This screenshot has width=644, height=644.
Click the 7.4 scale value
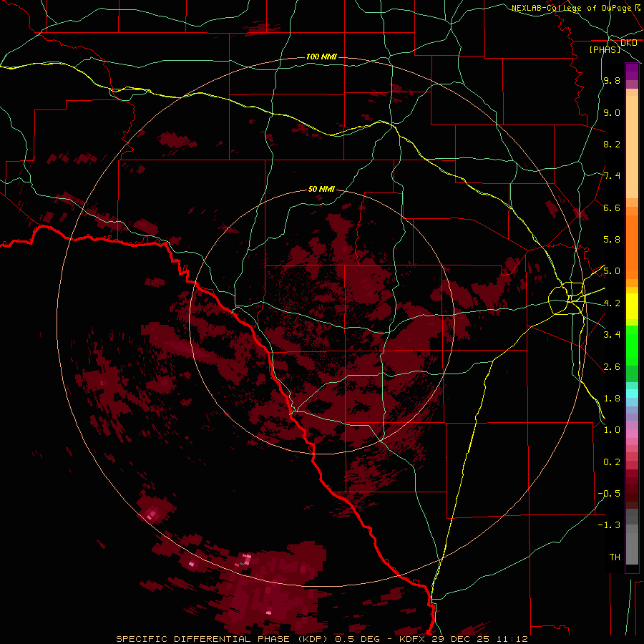tap(612, 176)
